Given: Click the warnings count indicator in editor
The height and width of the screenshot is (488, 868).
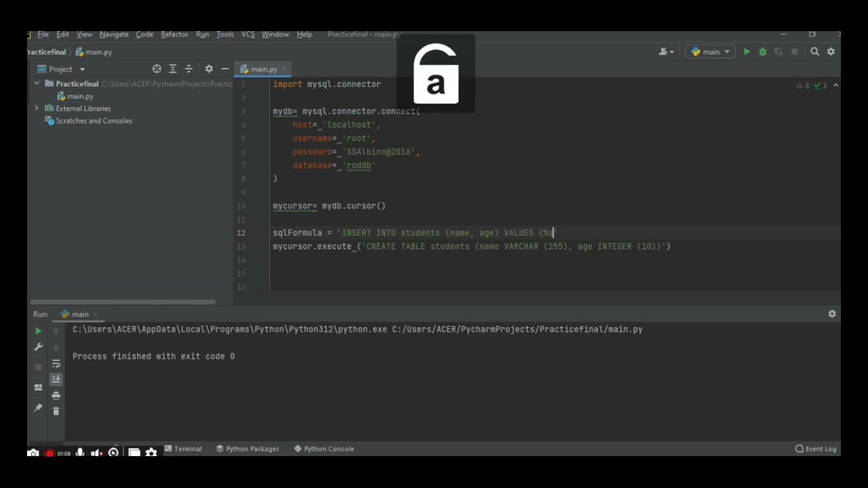Looking at the screenshot, I should point(802,85).
